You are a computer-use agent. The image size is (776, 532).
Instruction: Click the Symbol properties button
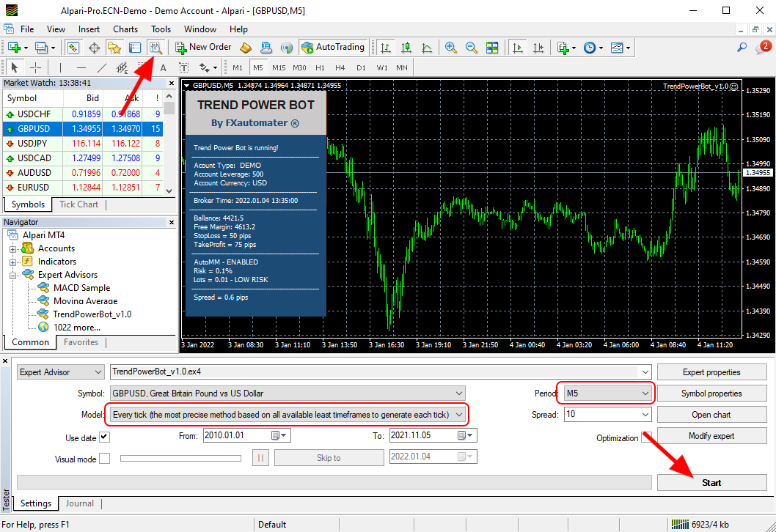click(711, 394)
